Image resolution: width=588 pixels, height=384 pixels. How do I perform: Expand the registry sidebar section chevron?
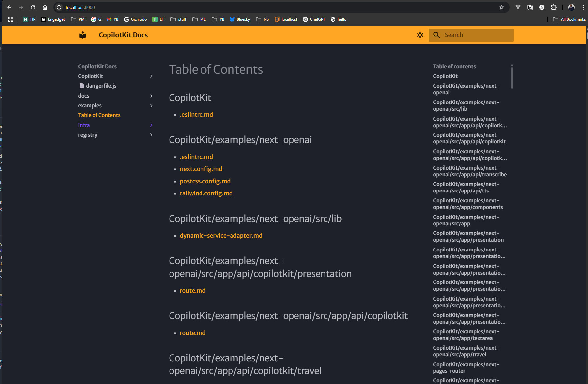151,135
